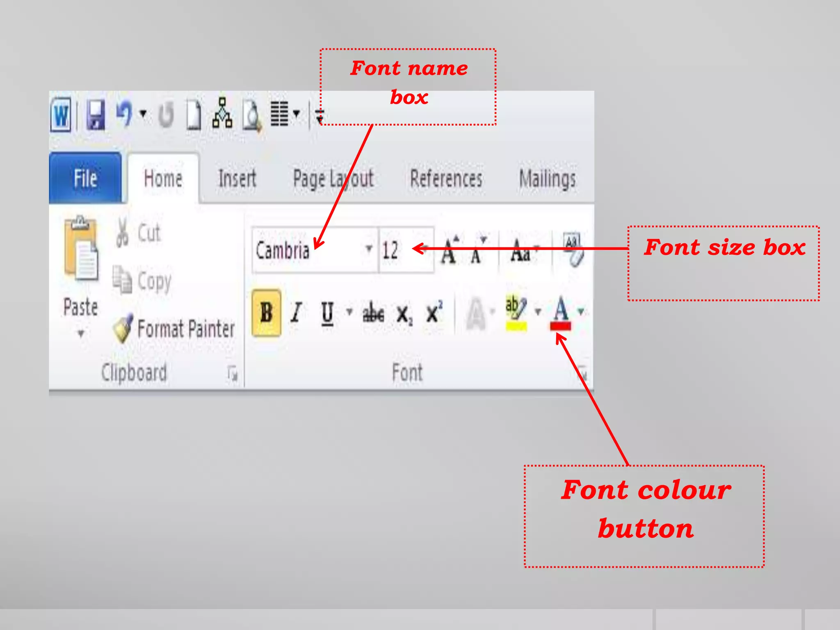The width and height of the screenshot is (840, 630).
Task: Go to the References tab
Action: coord(446,179)
